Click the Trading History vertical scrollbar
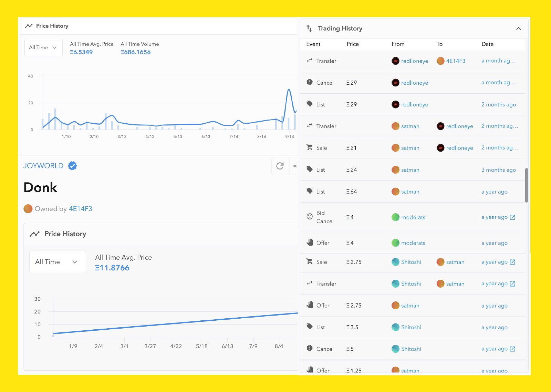551x392 pixels. pos(527,185)
